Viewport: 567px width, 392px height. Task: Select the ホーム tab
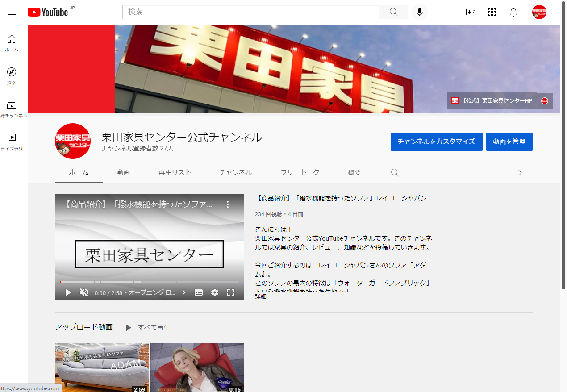[79, 172]
